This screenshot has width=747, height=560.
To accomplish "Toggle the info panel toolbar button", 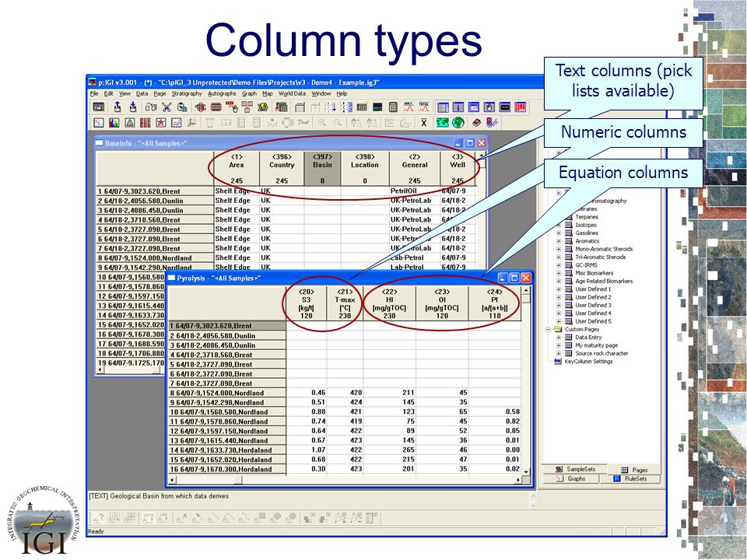I will click(458, 107).
